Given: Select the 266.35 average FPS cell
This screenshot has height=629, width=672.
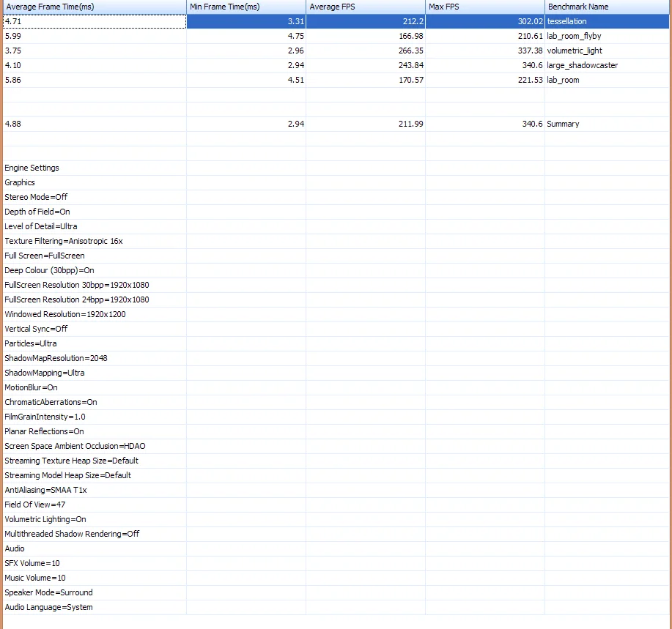Looking at the screenshot, I should [366, 51].
